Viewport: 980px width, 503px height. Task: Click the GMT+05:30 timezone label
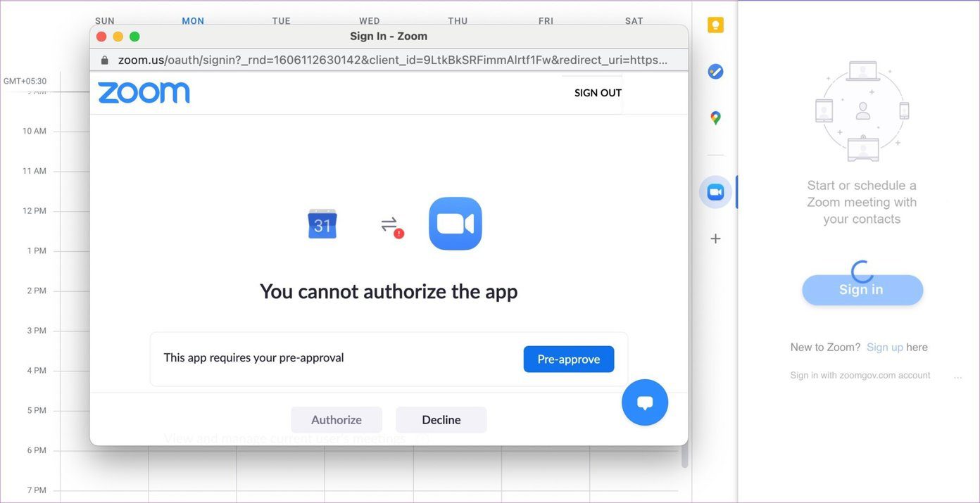(x=25, y=82)
